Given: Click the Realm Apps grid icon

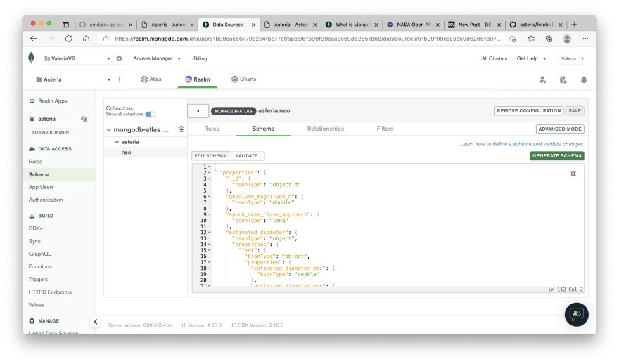Looking at the screenshot, I should point(32,101).
